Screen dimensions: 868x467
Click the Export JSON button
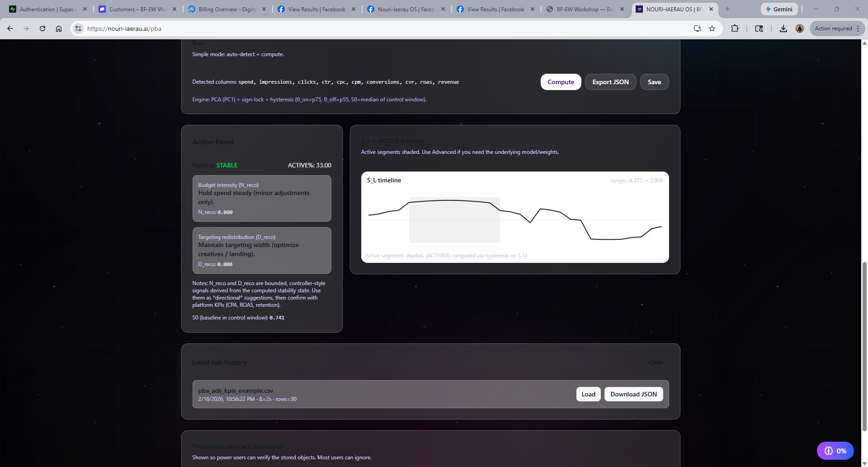click(610, 82)
